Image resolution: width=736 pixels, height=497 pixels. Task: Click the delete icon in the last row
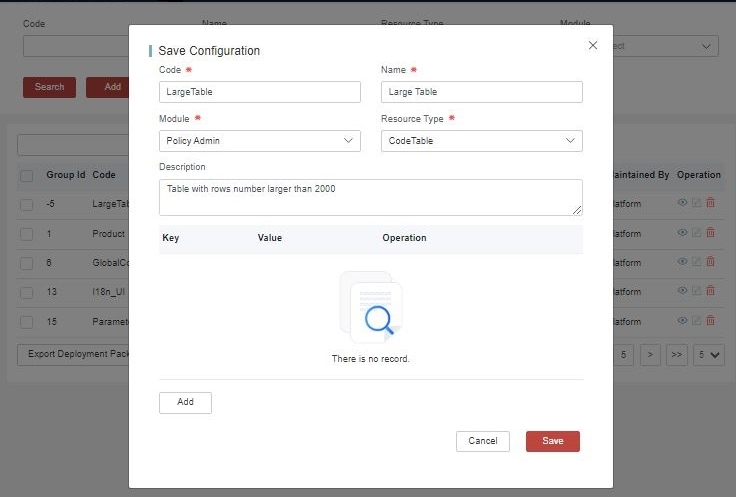(x=710, y=321)
